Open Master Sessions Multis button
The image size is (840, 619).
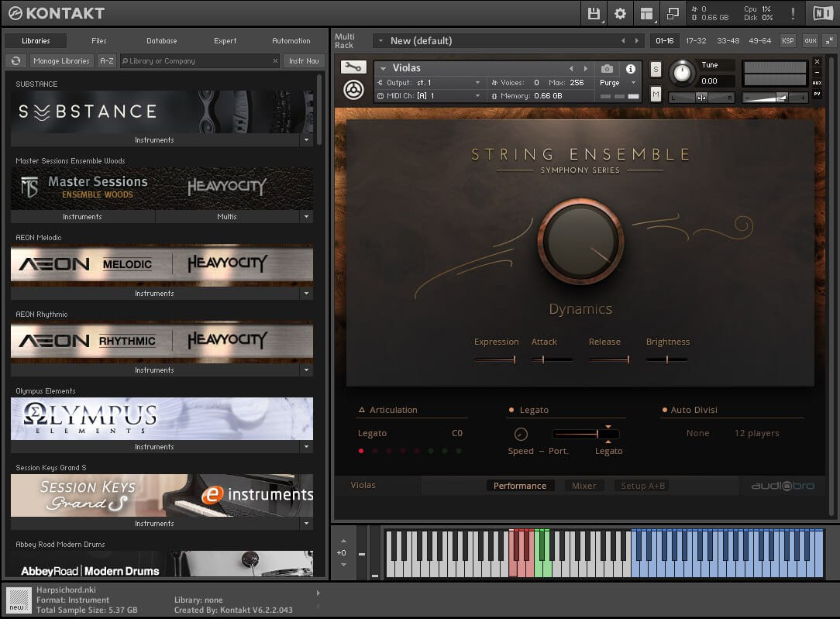tap(227, 216)
